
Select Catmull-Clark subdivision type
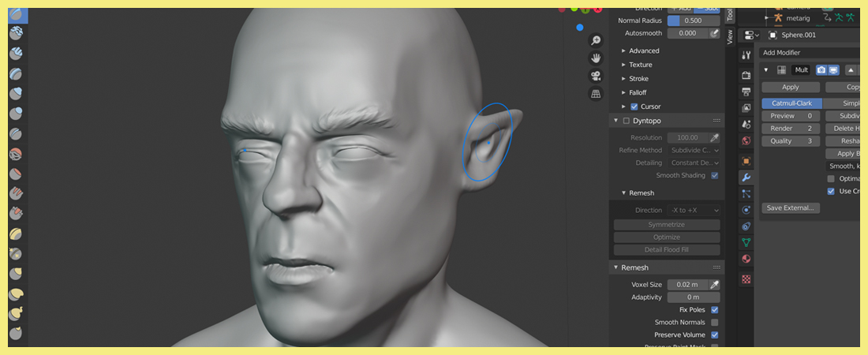791,103
